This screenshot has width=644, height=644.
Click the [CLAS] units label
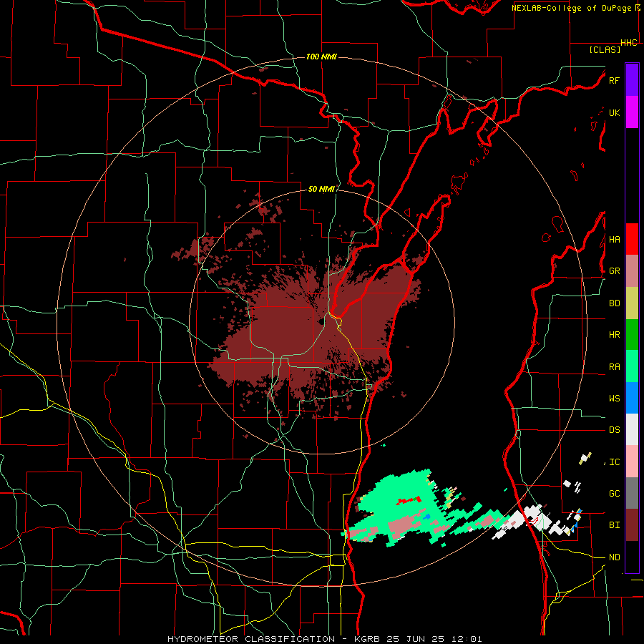tap(605, 49)
